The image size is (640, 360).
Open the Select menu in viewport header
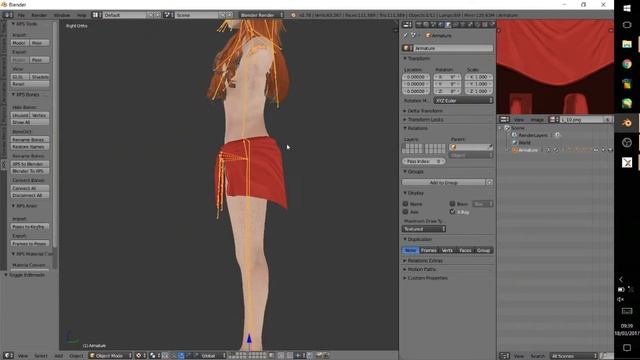click(x=40, y=356)
